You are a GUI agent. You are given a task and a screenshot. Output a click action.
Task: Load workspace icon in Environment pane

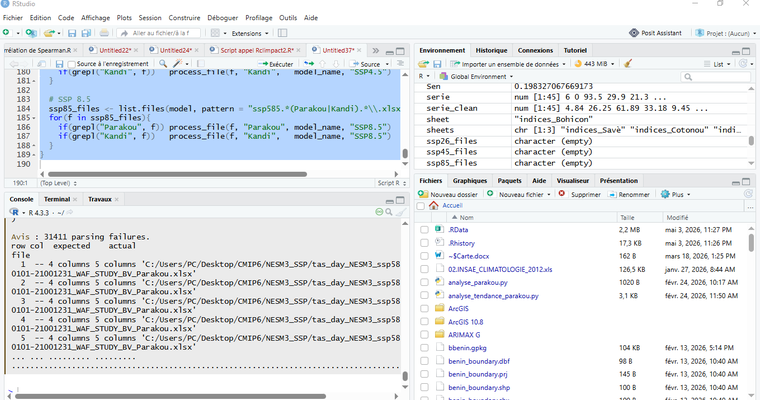[x=424, y=64]
